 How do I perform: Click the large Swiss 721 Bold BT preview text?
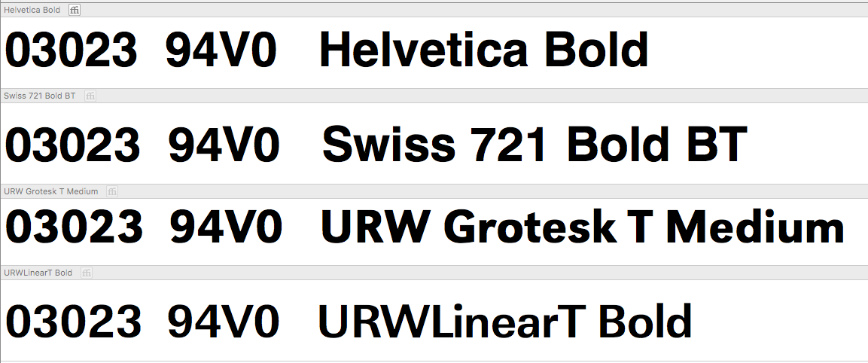(x=535, y=144)
